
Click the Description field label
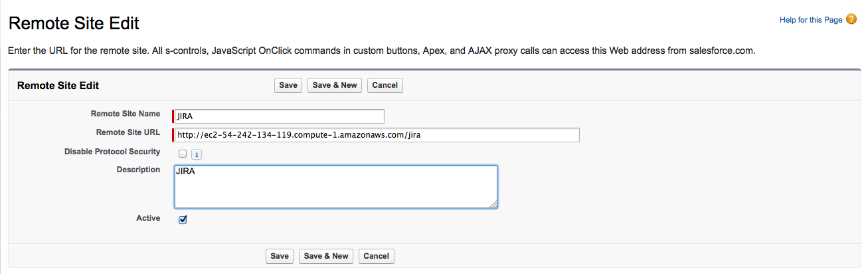tap(138, 170)
